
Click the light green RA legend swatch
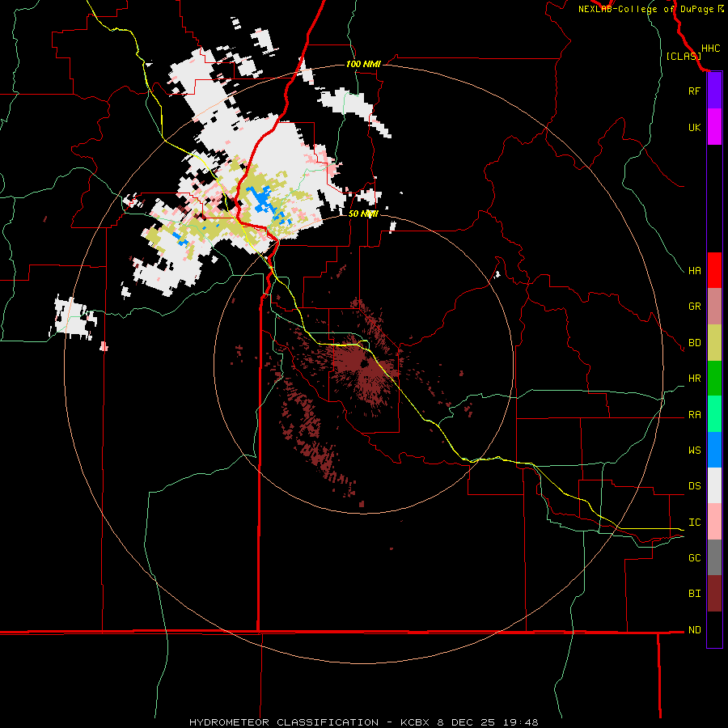(x=714, y=414)
